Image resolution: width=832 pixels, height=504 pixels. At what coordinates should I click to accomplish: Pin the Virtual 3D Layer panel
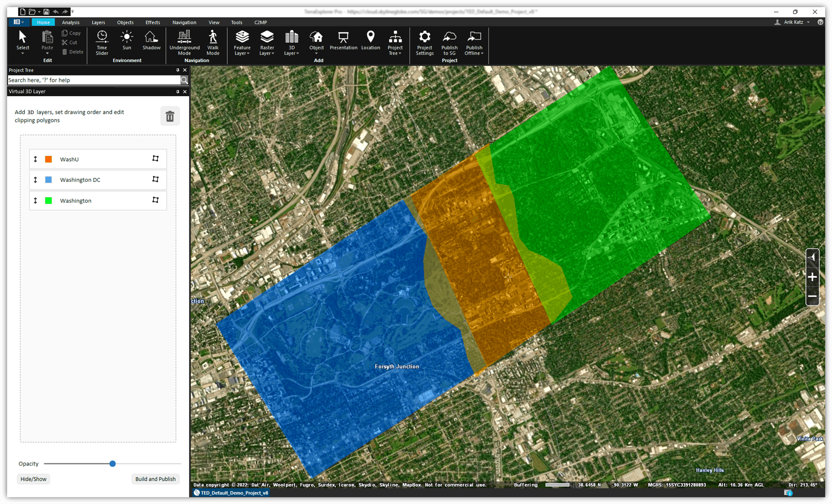tap(178, 92)
